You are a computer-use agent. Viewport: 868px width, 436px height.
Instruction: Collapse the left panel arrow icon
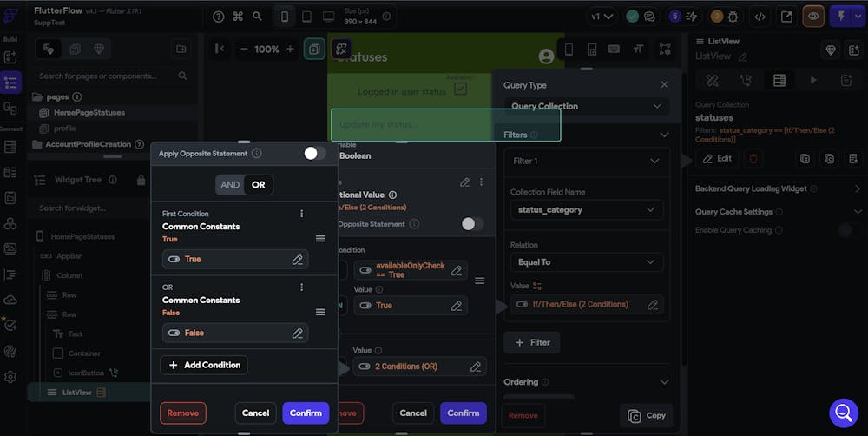(220, 49)
